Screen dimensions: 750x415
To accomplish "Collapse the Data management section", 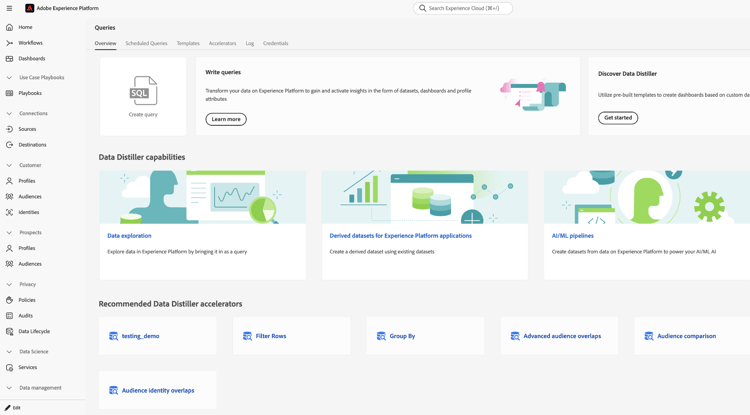I will 9,388.
